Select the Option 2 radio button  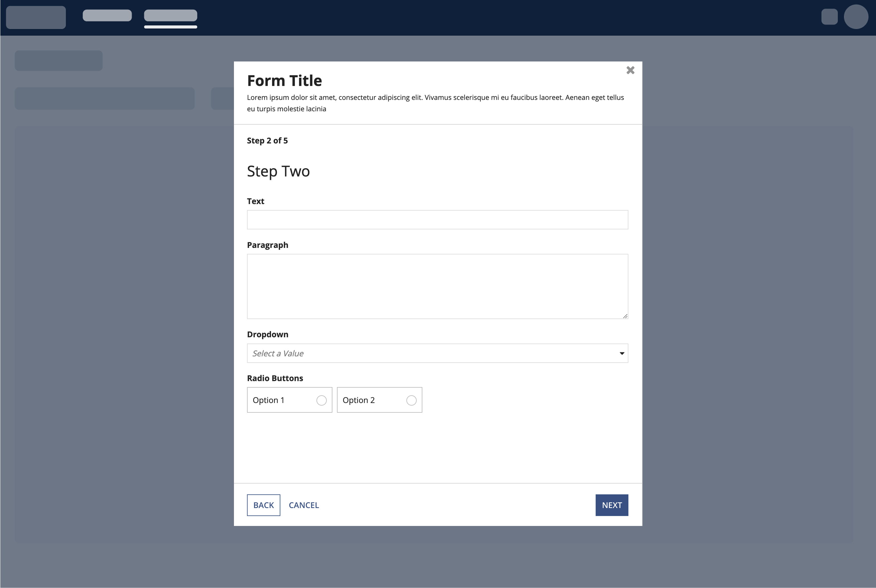point(411,400)
